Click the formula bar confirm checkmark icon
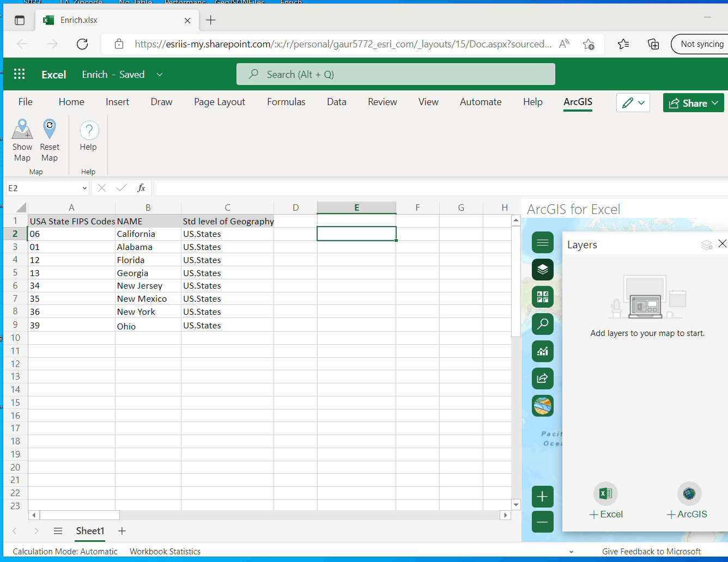728x562 pixels. [x=122, y=188]
